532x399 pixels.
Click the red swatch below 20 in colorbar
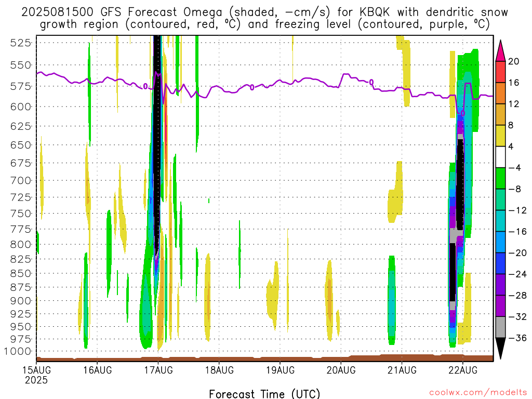(x=500, y=72)
